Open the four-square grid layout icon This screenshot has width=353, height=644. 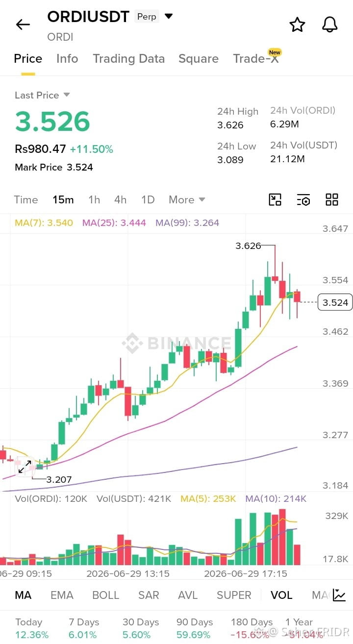[332, 199]
